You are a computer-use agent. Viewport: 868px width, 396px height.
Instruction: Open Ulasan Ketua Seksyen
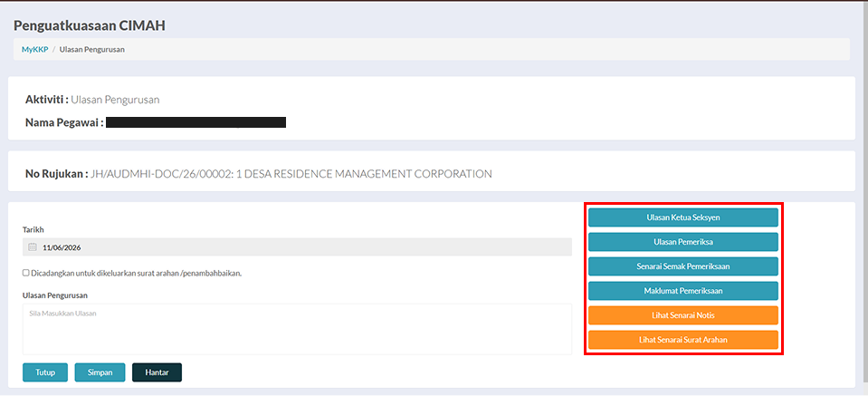(683, 217)
